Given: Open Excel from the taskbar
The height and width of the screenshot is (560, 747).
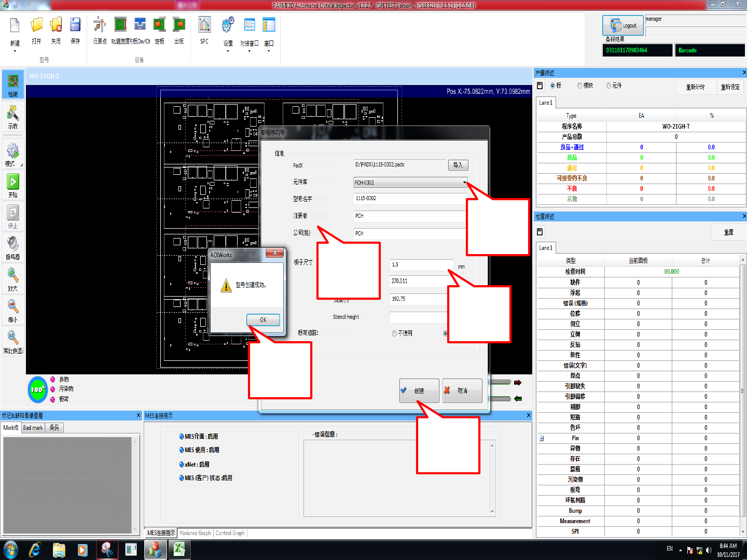Looking at the screenshot, I should (x=179, y=550).
